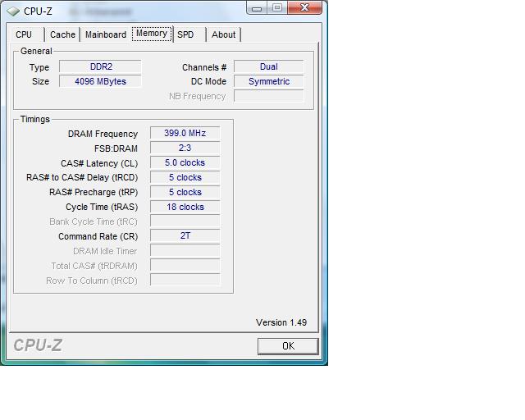
Task: Click the Channels # field showing Dual
Action: click(269, 66)
